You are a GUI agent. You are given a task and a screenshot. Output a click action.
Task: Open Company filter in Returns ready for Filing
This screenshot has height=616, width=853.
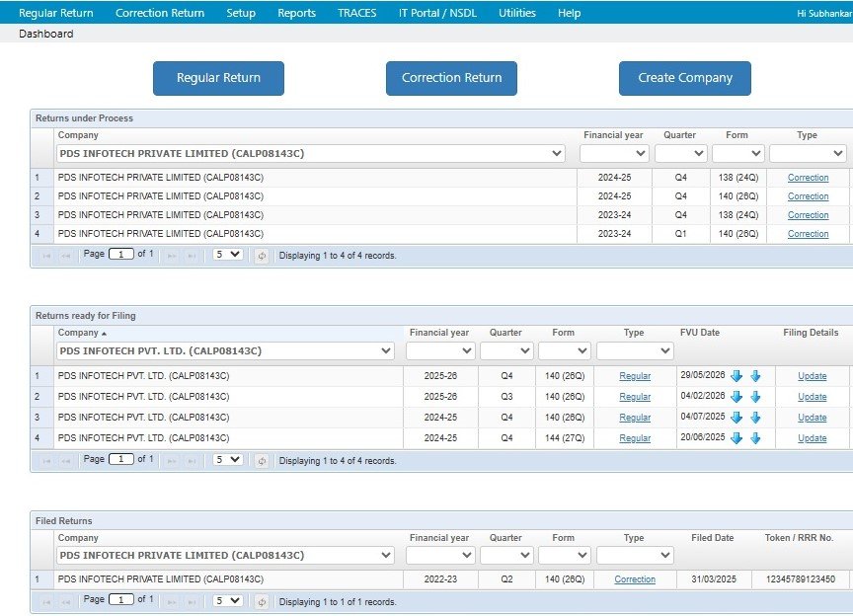225,351
